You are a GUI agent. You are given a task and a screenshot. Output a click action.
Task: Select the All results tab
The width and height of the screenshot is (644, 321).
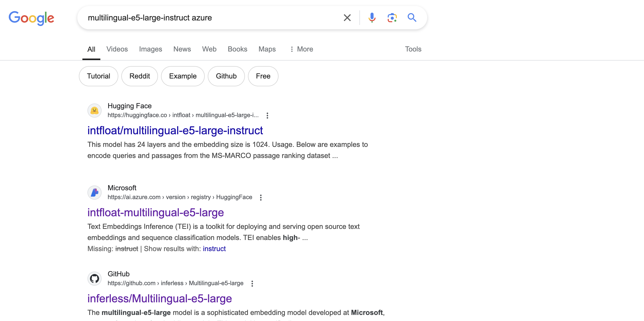pos(91,49)
